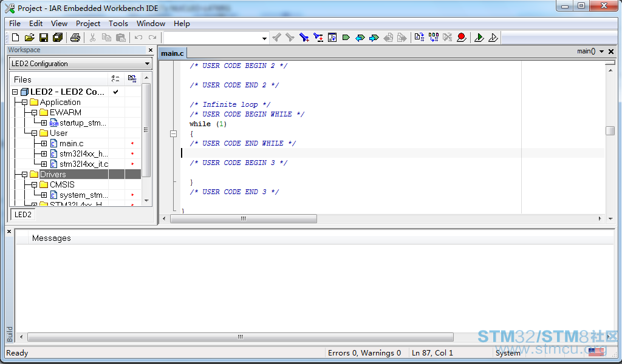
Task: Save the file with the floppy icon
Action: click(44, 38)
